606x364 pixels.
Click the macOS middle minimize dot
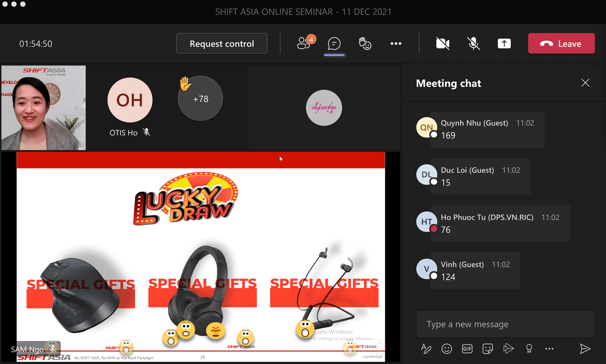click(x=14, y=4)
